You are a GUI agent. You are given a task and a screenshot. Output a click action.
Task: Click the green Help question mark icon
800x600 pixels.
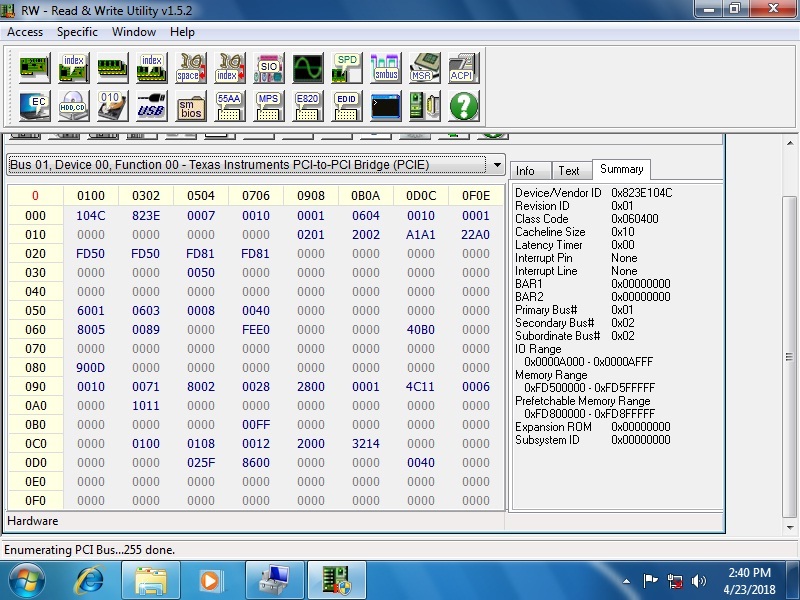click(x=464, y=105)
